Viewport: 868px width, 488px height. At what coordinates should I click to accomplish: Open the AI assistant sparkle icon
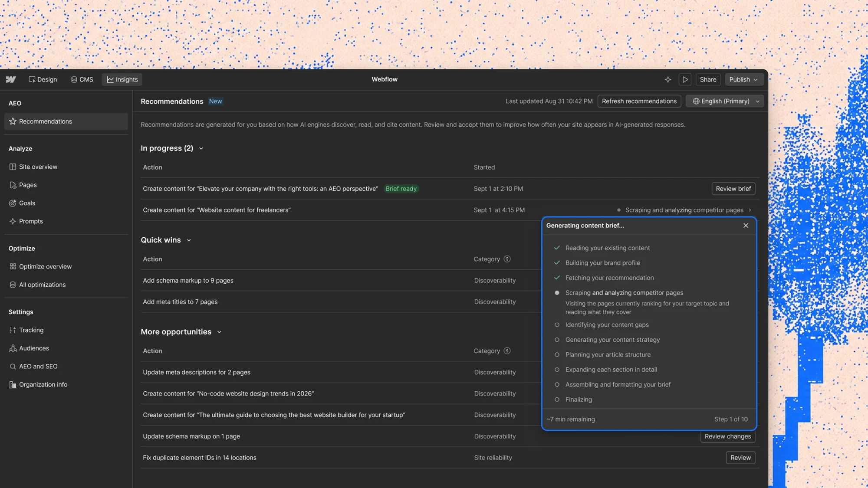668,79
